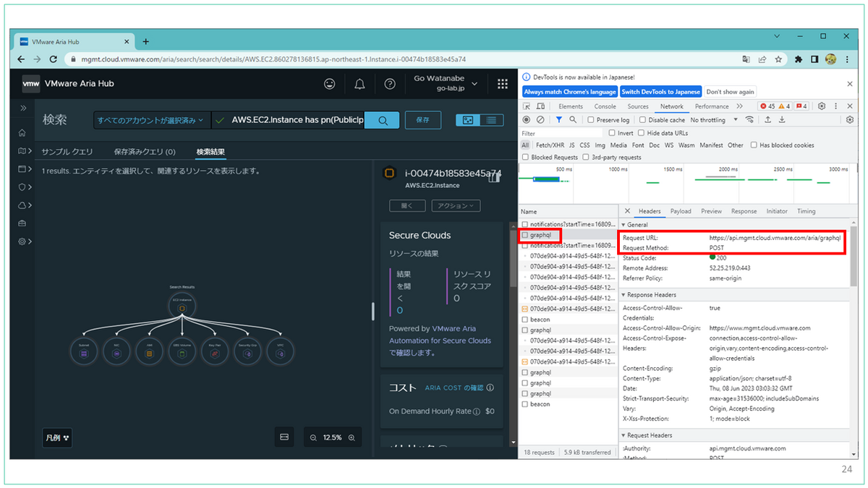The height and width of the screenshot is (488, 868).
Task: Check 3rd-party requests option
Action: [587, 157]
